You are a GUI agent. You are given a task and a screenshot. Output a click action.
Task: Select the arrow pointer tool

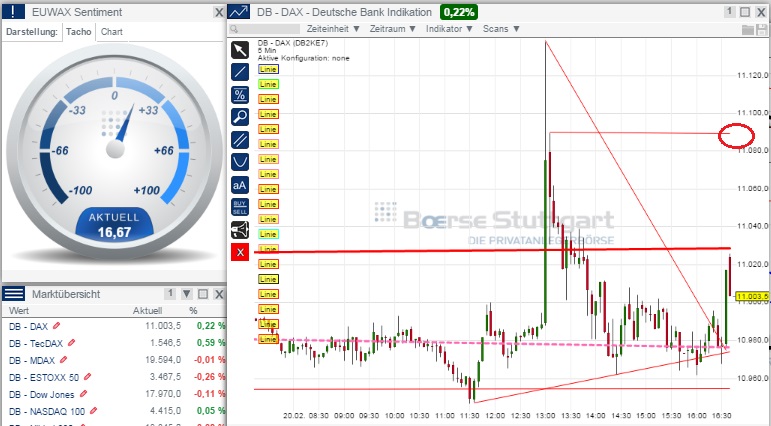click(x=240, y=50)
